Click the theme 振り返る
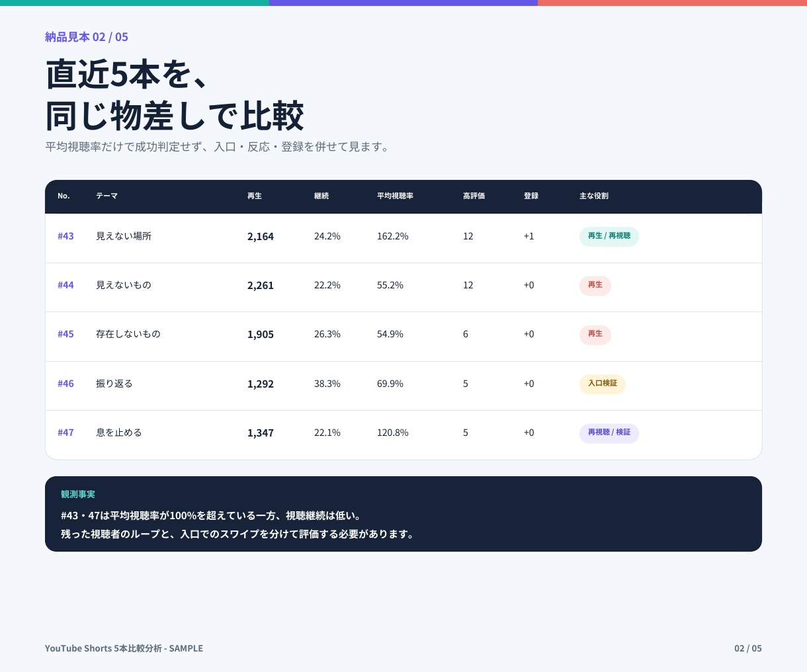807x672 pixels. click(x=114, y=384)
